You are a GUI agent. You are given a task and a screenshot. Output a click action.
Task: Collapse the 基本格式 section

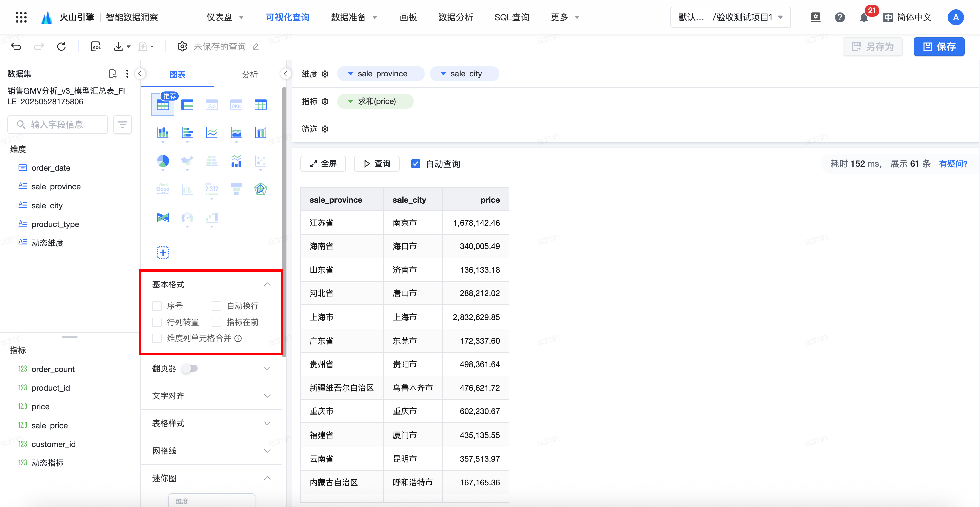267,284
